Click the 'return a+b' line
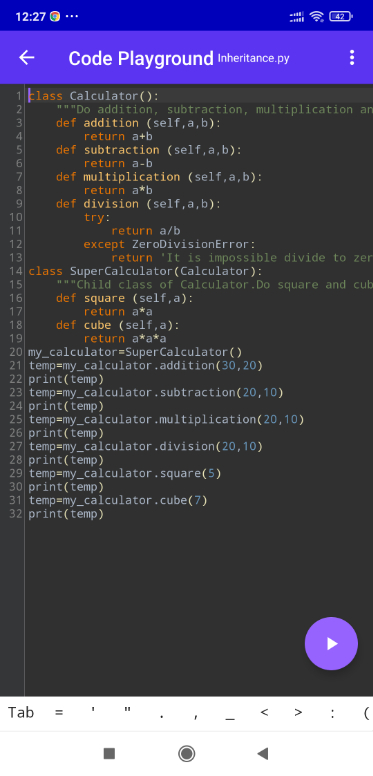The height and width of the screenshot is (776, 373). point(118,136)
